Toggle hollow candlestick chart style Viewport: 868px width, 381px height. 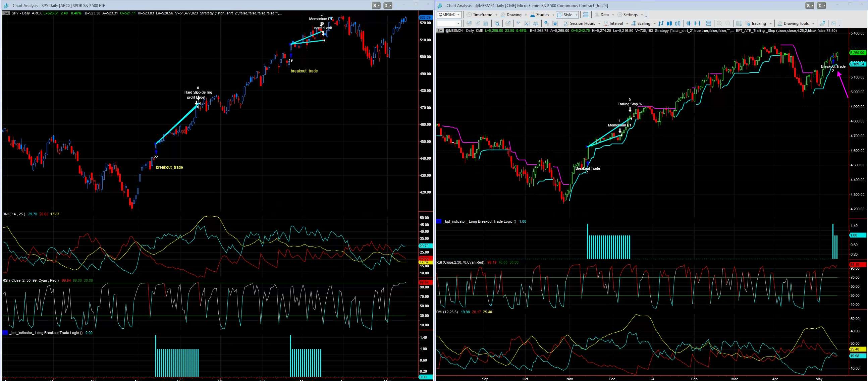click(677, 23)
